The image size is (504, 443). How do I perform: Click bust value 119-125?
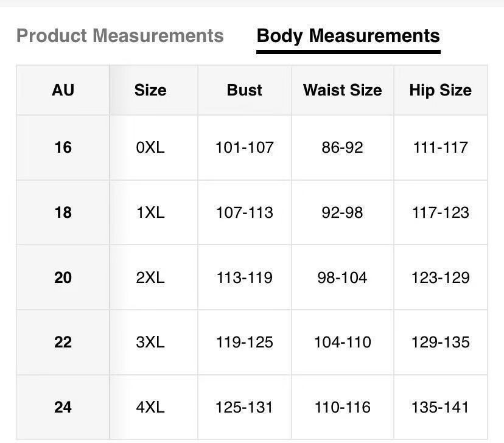pos(245,342)
